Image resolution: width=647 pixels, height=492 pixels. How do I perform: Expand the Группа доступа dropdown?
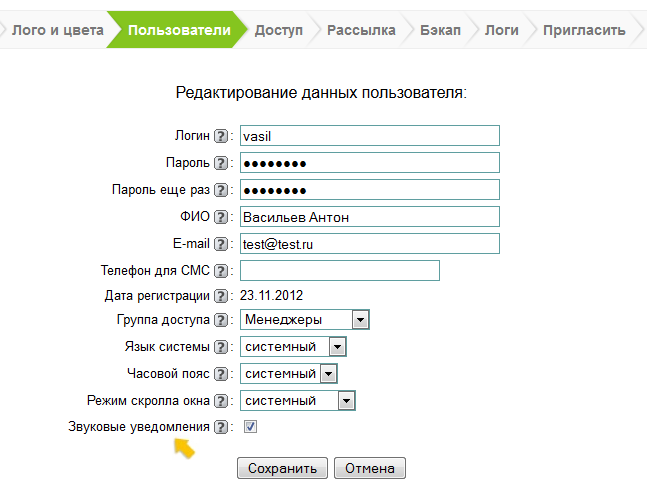pos(361,320)
